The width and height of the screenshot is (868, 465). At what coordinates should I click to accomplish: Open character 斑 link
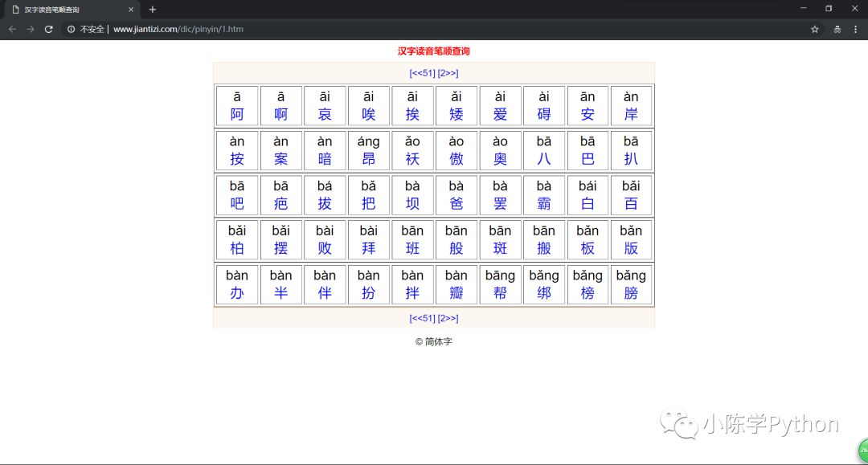(500, 249)
